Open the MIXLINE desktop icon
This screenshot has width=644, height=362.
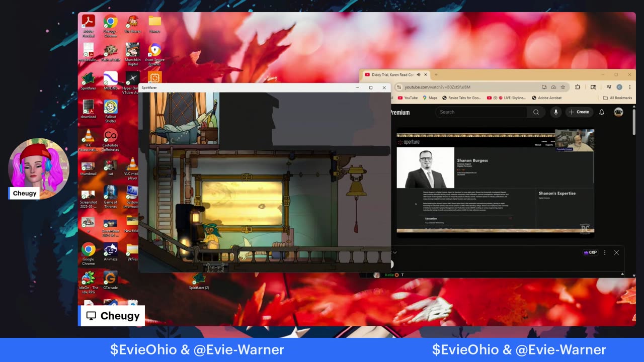(111, 81)
